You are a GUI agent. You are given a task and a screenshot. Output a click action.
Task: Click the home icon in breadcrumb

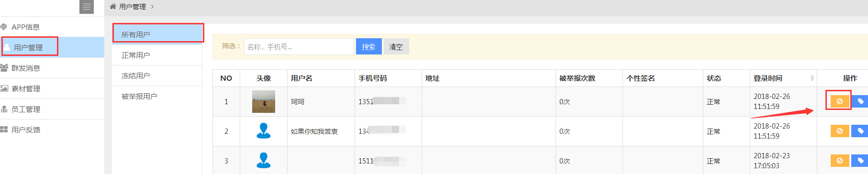pos(113,7)
